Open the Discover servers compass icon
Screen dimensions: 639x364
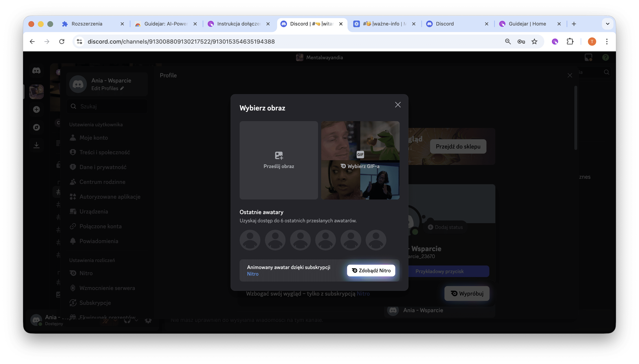pyautogui.click(x=36, y=127)
